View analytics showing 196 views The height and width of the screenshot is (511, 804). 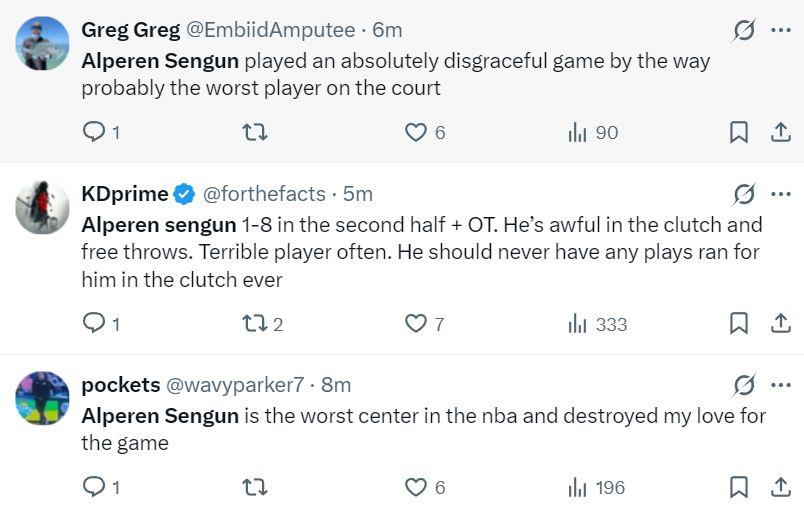(x=596, y=487)
